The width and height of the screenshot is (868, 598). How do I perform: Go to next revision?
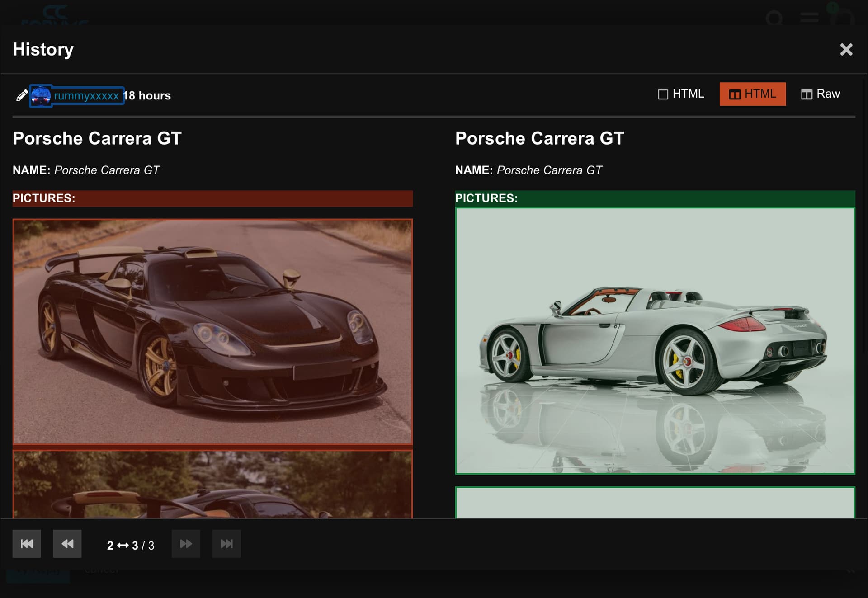pos(186,544)
